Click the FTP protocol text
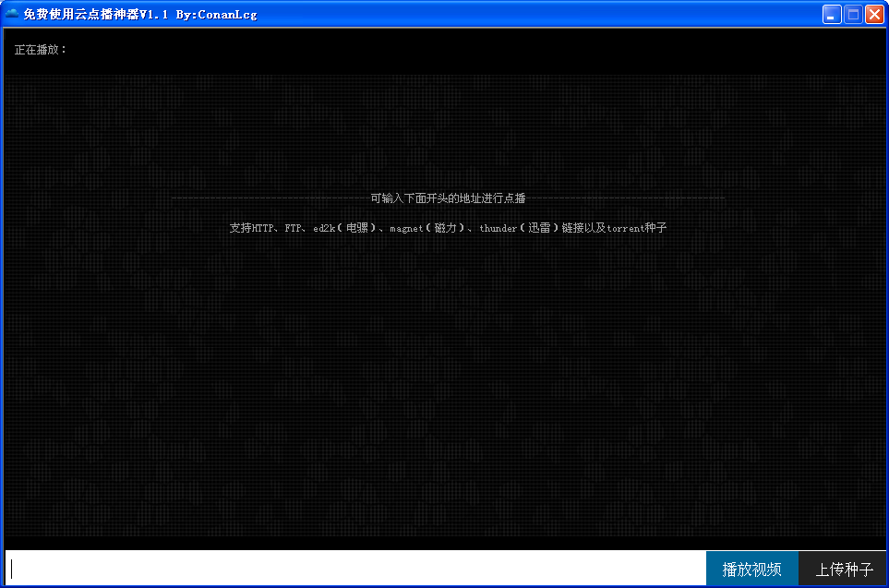Viewport: 889px width, 588px height. tap(293, 228)
